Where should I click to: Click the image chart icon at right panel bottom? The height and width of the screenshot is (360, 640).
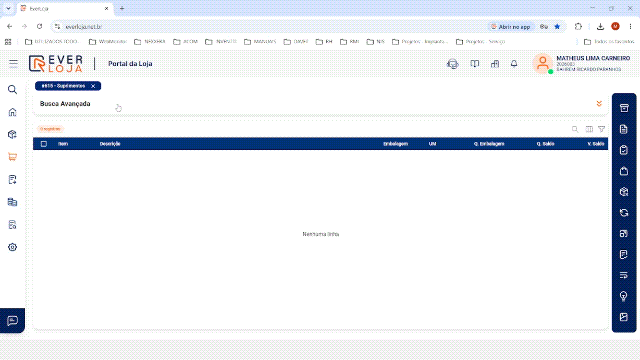[x=624, y=317]
